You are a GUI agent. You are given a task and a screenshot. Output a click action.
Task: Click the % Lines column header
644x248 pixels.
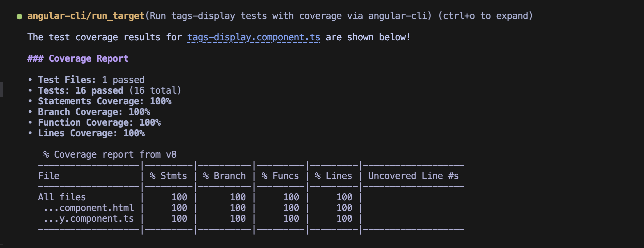pyautogui.click(x=334, y=176)
